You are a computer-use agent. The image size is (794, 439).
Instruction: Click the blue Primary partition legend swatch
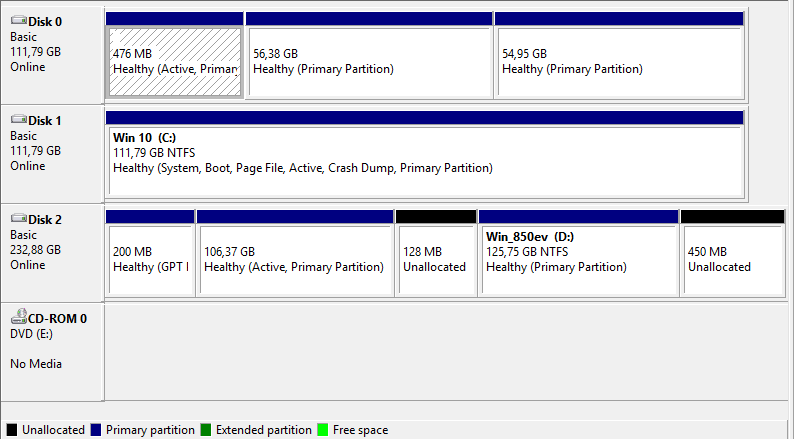point(96,430)
